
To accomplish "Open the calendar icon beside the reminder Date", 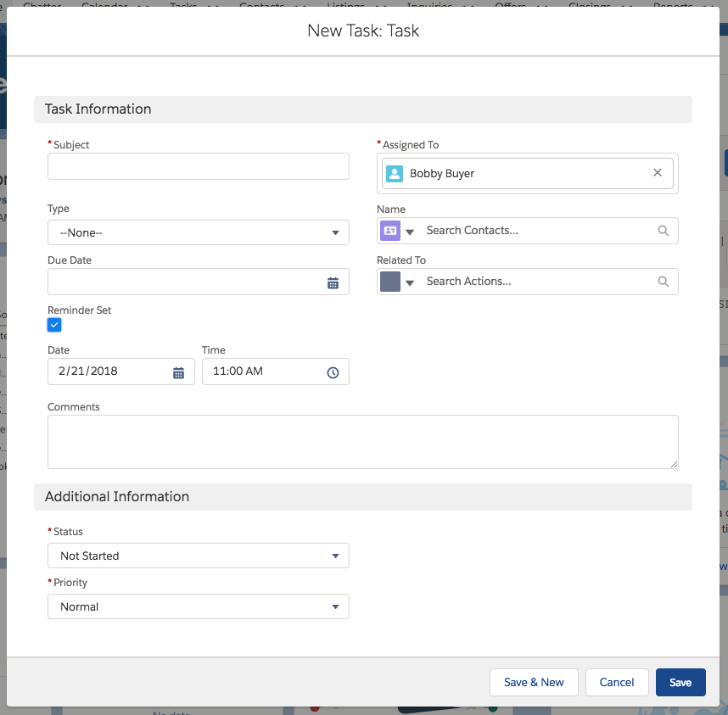I will click(x=180, y=371).
